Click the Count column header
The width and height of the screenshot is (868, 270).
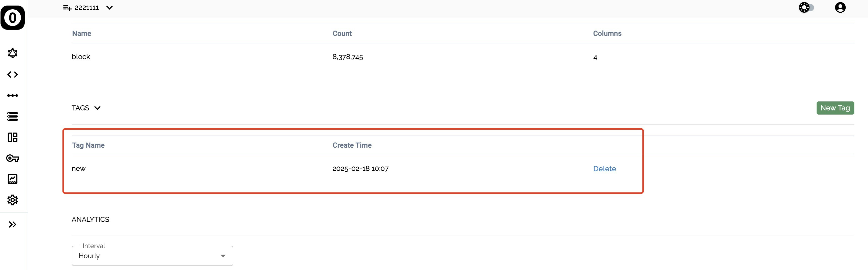coord(342,33)
